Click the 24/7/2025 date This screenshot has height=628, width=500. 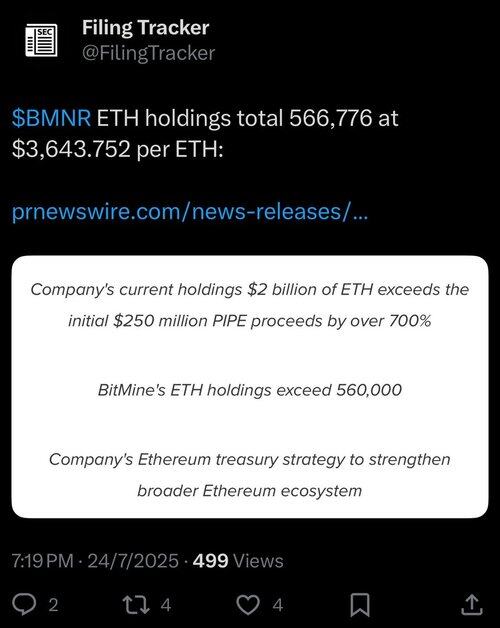pyautogui.click(x=133, y=561)
